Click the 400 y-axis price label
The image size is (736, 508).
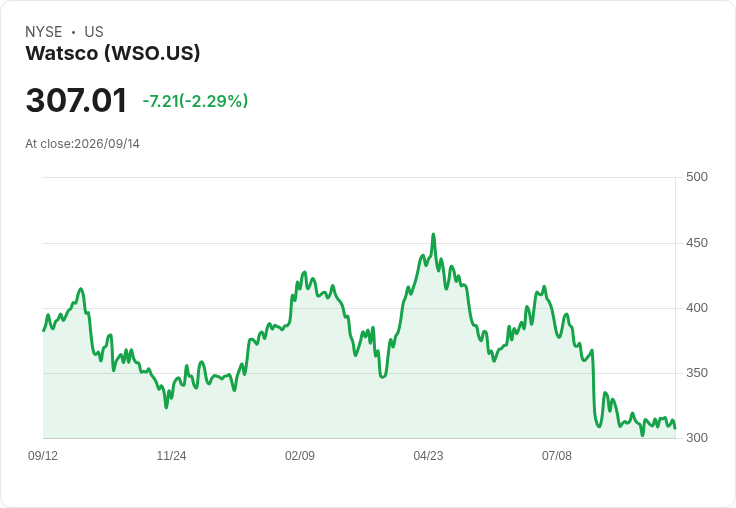coord(697,308)
